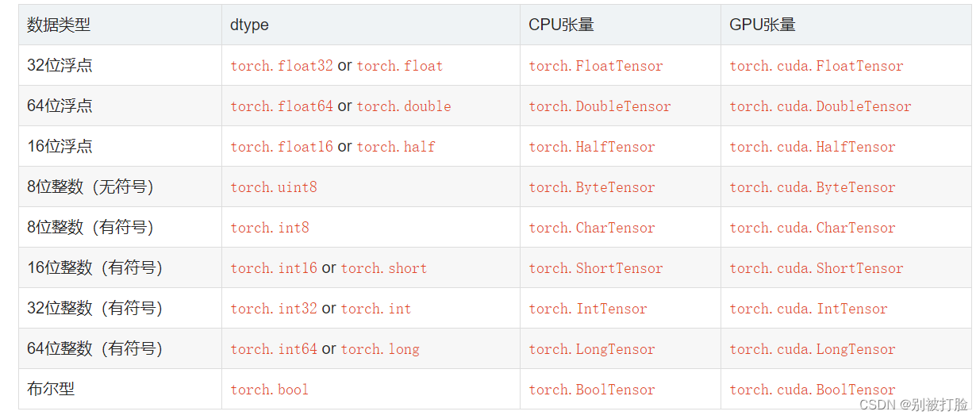This screenshot has width=980, height=419.
Task: Click the torch.half dtype entry
Action: click(396, 147)
